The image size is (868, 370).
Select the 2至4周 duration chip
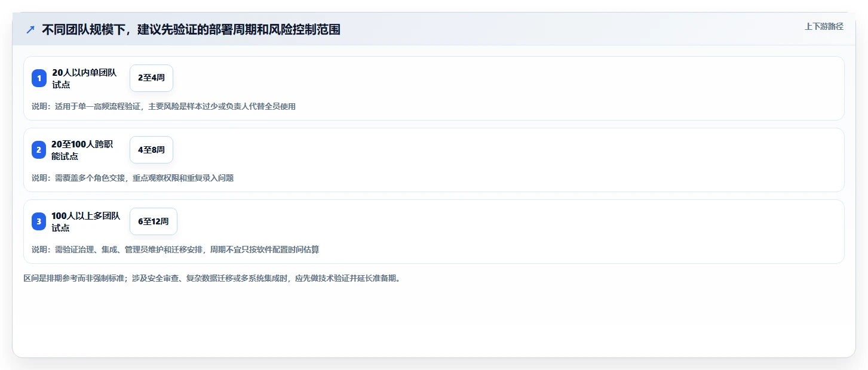click(151, 78)
